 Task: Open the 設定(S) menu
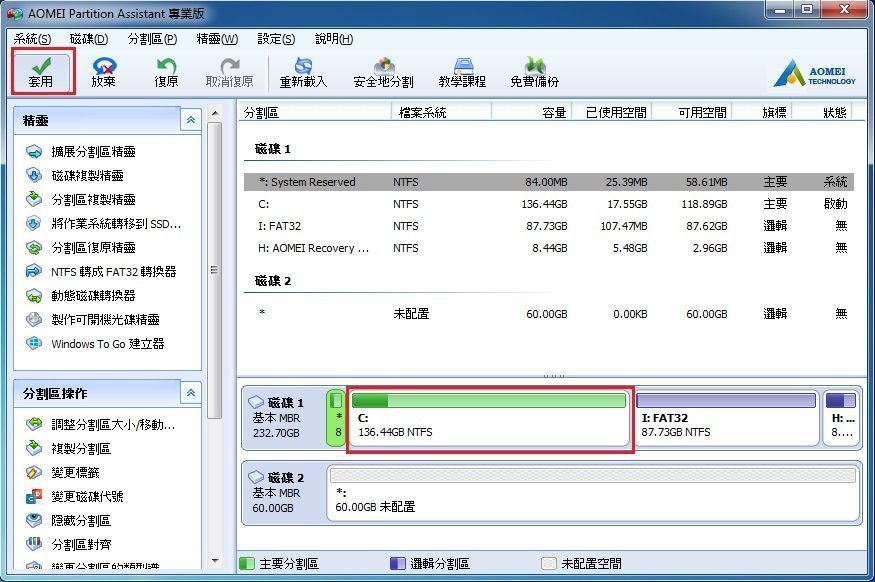(276, 39)
